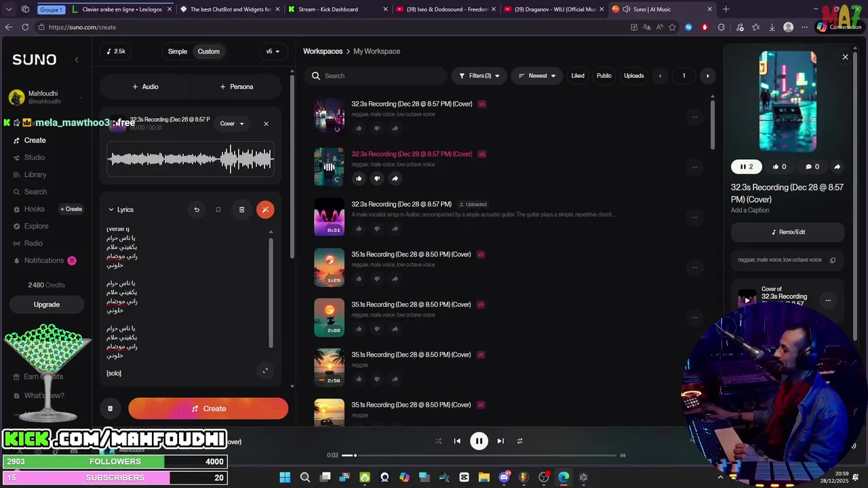Click the + Create button next to Hooks
Image resolution: width=868 pixels, height=488 pixels.
71,209
